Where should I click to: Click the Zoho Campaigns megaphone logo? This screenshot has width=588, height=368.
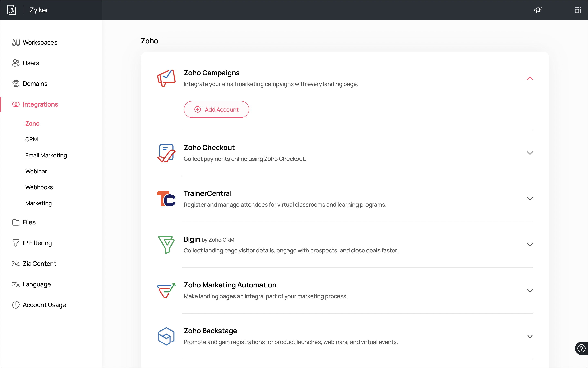tap(166, 78)
